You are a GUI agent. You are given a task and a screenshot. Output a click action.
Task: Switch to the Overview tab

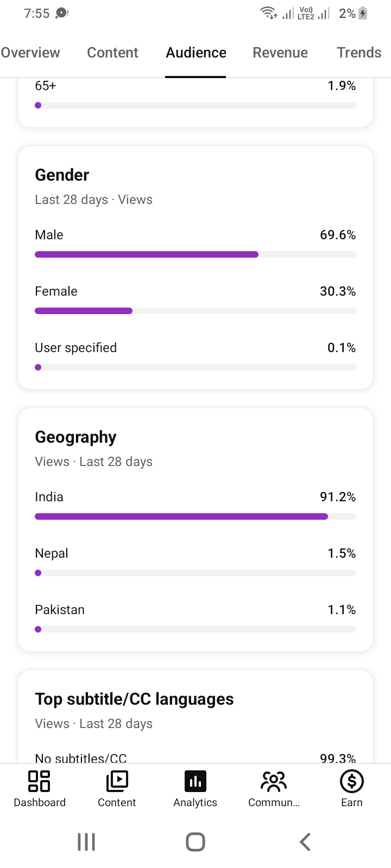click(x=30, y=53)
